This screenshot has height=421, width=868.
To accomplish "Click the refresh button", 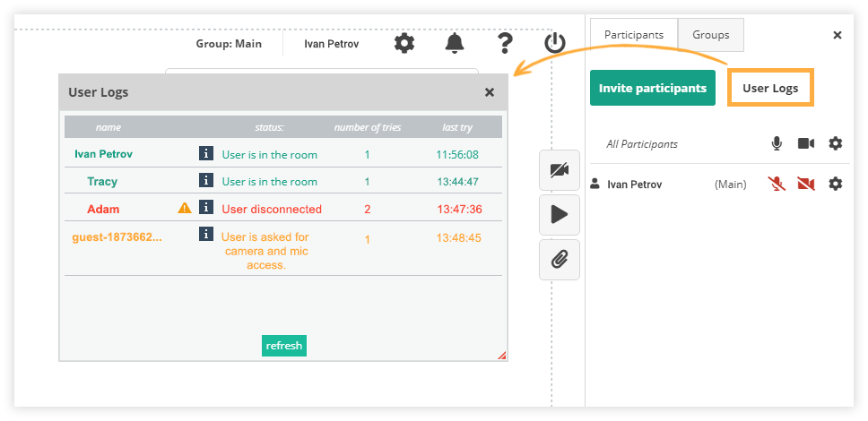I will [x=284, y=346].
